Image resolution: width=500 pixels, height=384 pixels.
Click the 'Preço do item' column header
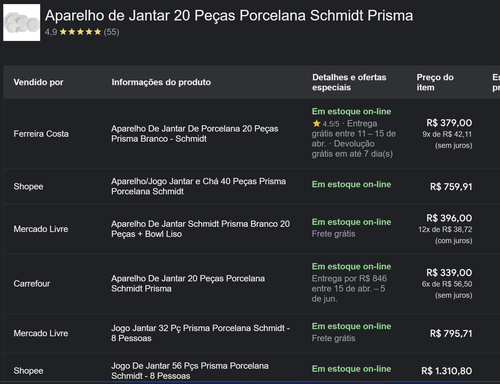click(435, 82)
